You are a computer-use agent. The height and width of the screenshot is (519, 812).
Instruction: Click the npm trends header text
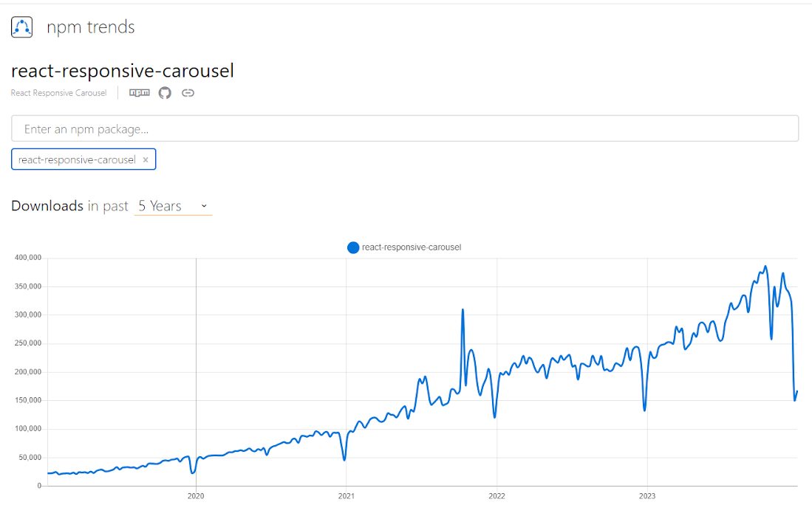pos(91,27)
